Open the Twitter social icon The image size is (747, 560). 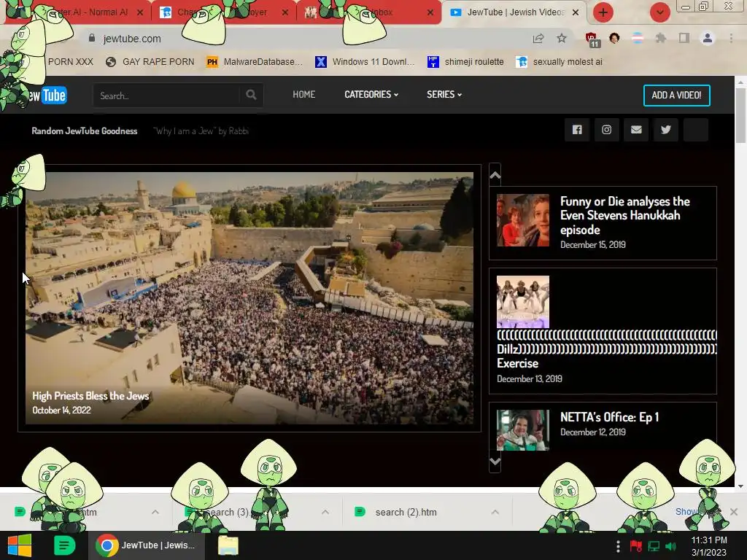(665, 130)
